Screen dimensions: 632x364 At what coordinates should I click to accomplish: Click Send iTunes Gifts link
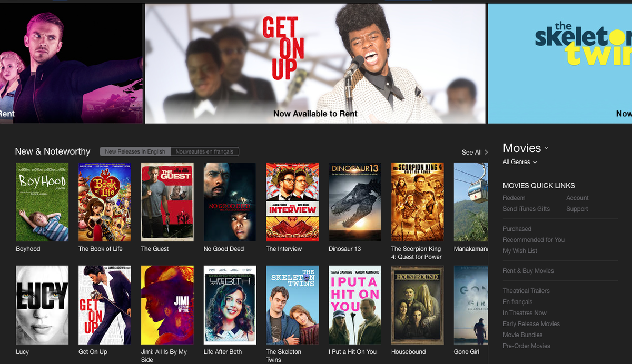(526, 209)
